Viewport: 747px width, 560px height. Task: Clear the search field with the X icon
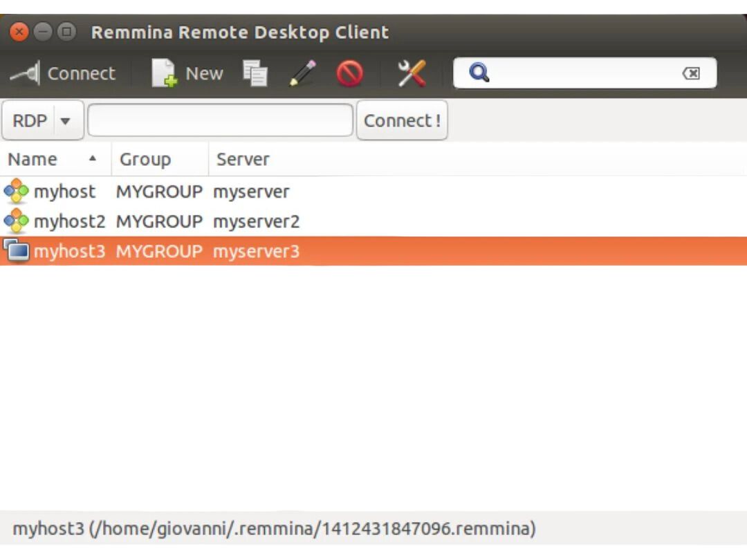tap(691, 73)
